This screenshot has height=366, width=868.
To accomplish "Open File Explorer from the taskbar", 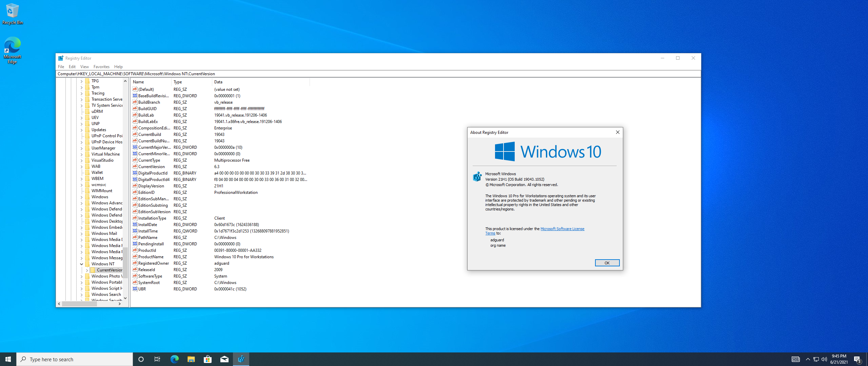I will pos(191,359).
